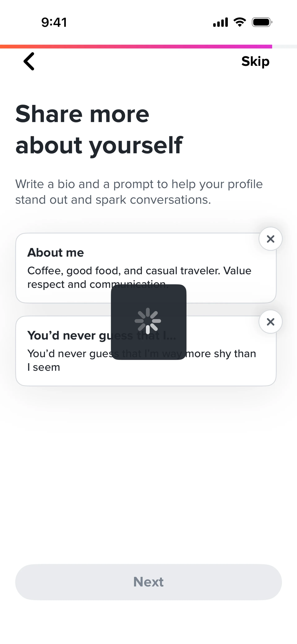Tap the cellular signal bars icon

(x=220, y=22)
